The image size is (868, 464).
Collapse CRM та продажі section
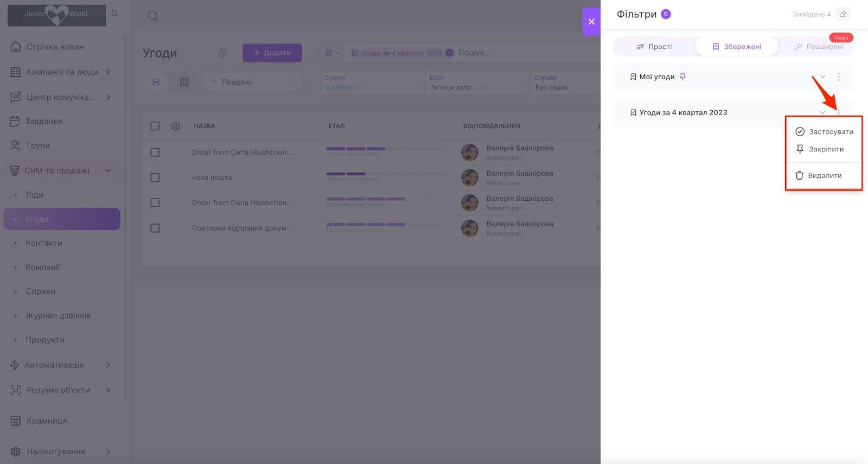(108, 170)
